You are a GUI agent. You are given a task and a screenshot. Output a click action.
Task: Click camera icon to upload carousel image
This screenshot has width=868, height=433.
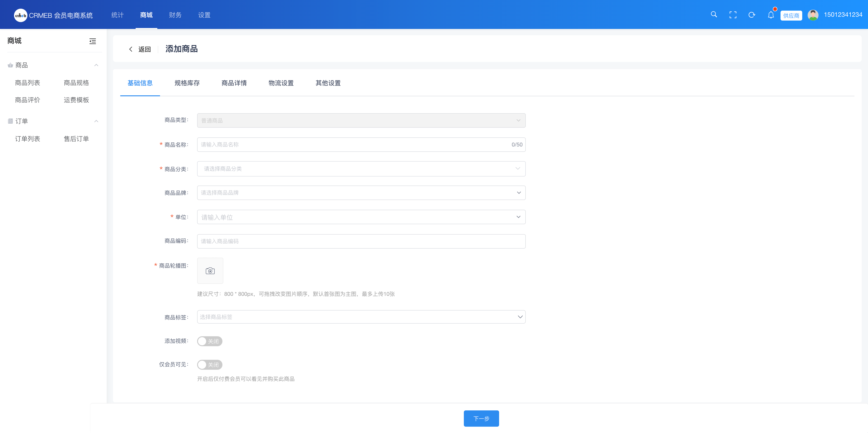210,271
